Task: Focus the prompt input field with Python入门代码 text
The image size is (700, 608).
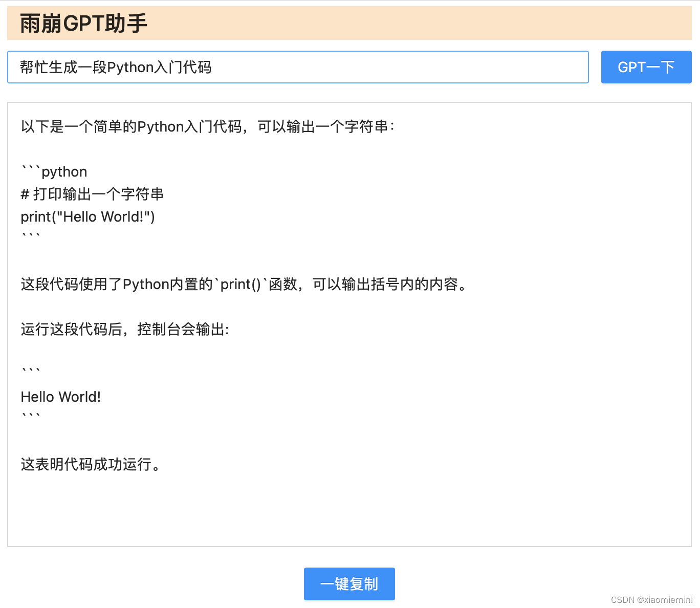Action: point(298,67)
